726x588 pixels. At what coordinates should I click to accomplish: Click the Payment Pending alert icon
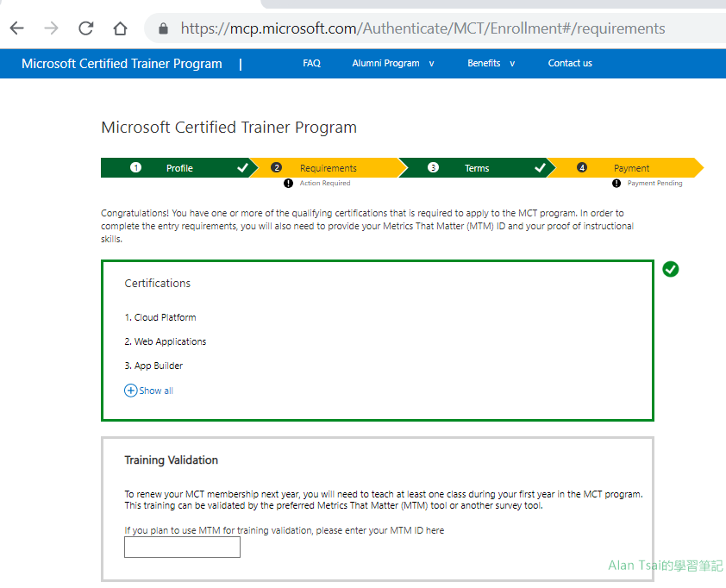(616, 184)
